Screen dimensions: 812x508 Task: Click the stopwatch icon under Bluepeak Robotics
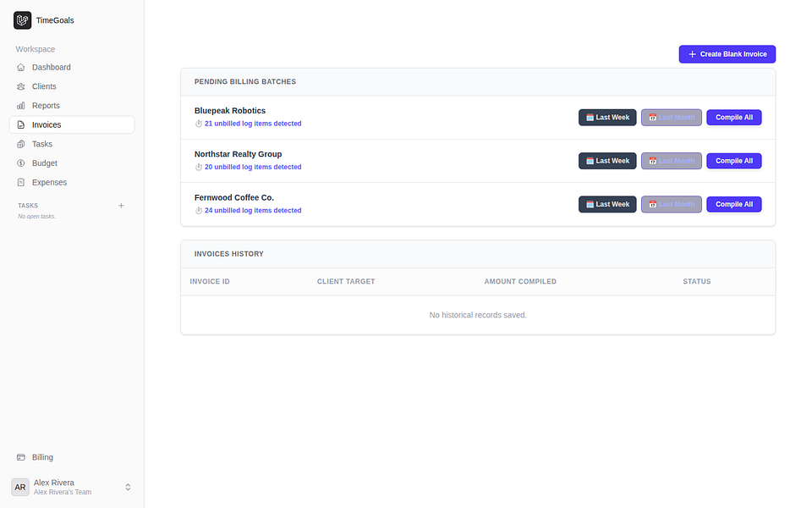point(198,124)
